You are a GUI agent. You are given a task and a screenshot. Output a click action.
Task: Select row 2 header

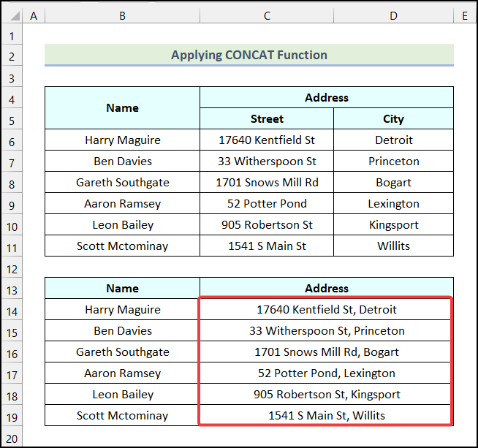pyautogui.click(x=12, y=56)
